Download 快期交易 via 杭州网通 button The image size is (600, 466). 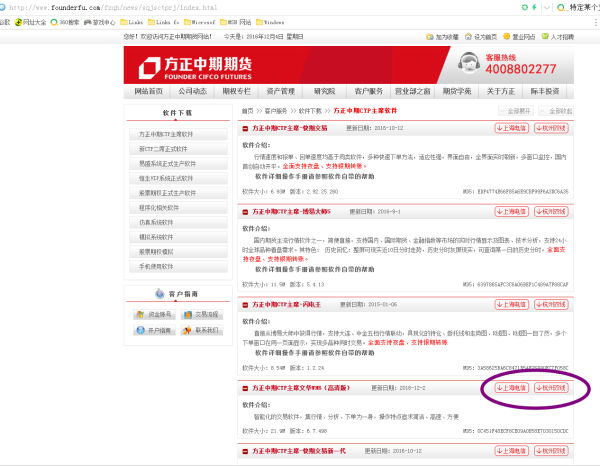pyautogui.click(x=550, y=129)
